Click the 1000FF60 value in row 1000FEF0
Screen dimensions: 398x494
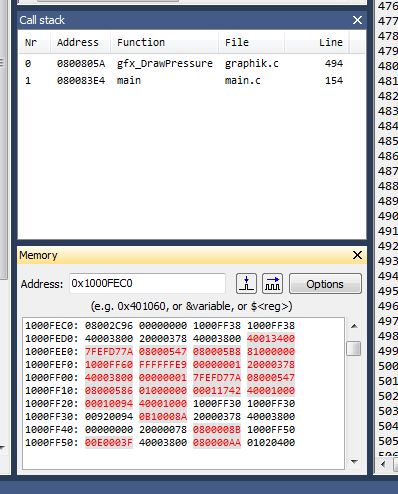pos(109,364)
